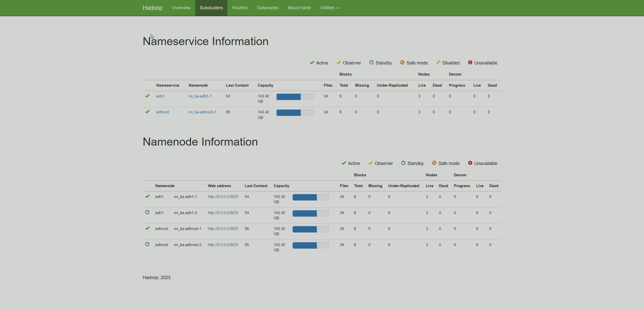Expand the Utilities chevron in the navbar
Image resolution: width=644 pixels, height=309 pixels.
(338, 8)
